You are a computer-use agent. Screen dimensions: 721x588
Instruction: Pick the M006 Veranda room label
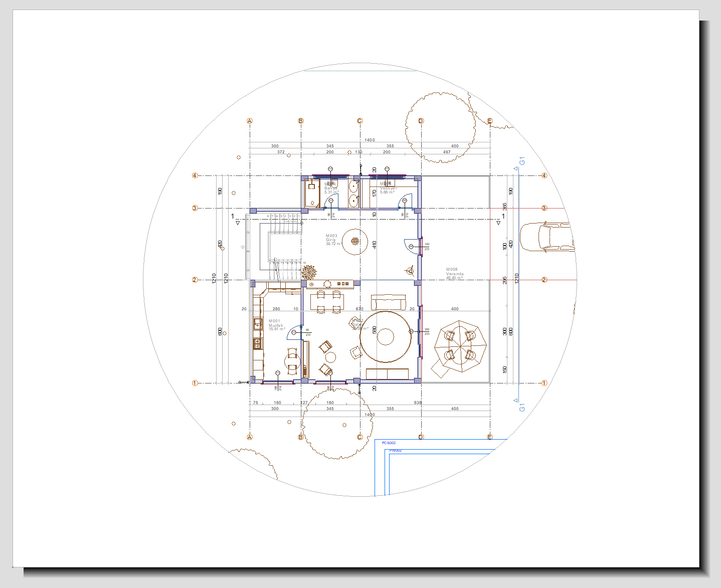tap(455, 274)
